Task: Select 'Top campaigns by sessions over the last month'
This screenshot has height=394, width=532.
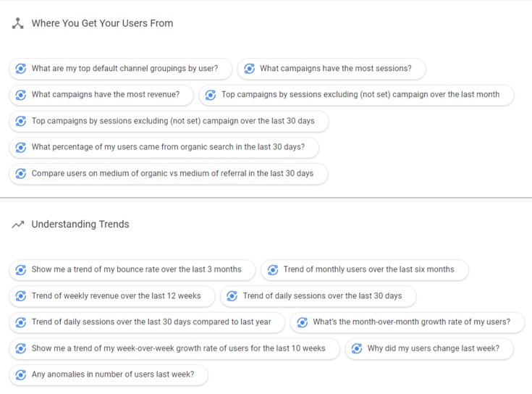Action: pyautogui.click(x=360, y=95)
